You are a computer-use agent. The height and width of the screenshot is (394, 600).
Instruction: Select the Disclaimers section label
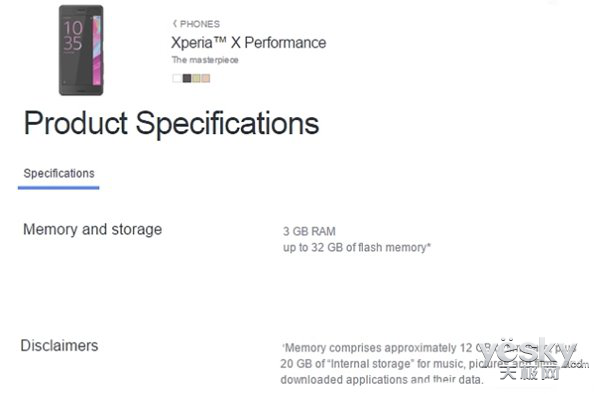[59, 346]
